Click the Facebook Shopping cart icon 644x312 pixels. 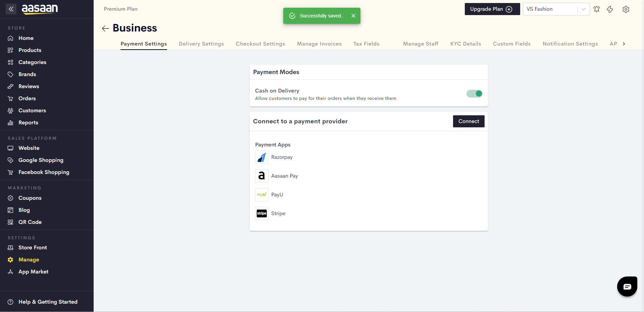point(10,172)
